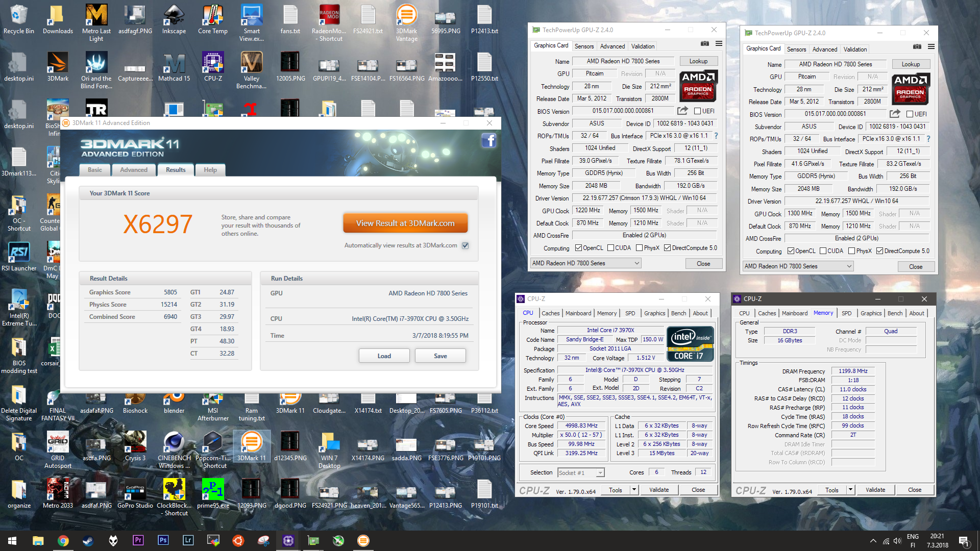
Task: Launch prime95.exe from desktop
Action: tap(213, 494)
